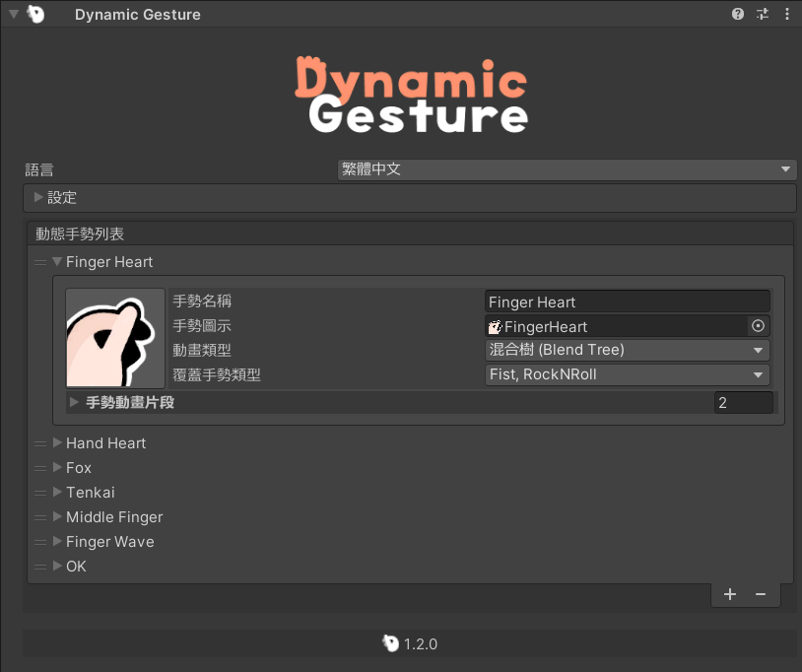Click the animation clip count field
This screenshot has width=802, height=672.
pos(743,402)
